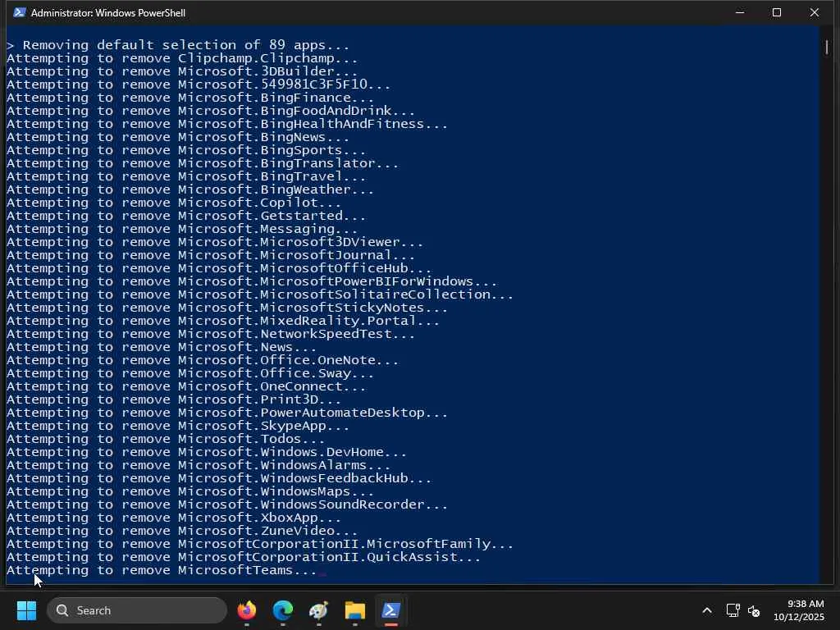Click the MicrosoftTeams removal line
The width and height of the screenshot is (840, 630).
(162, 570)
